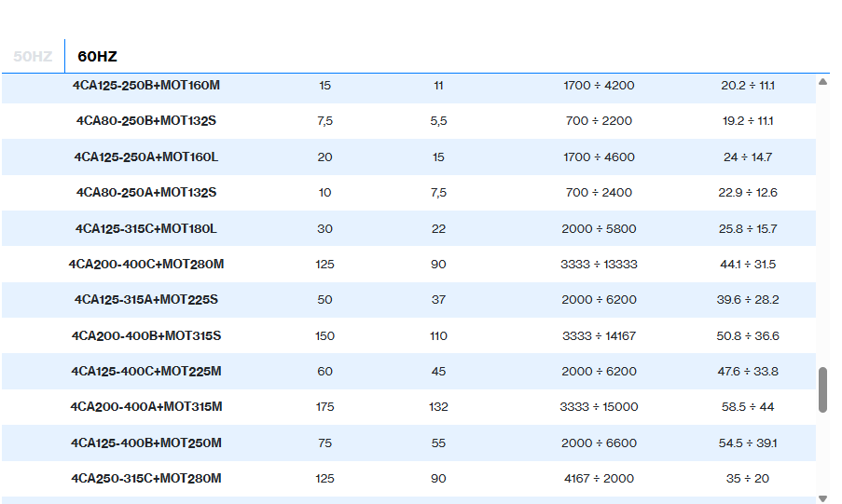Image resolution: width=842 pixels, height=504 pixels.
Task: Select model 4CA125-250A+MOT160L
Action: pyautogui.click(x=146, y=157)
